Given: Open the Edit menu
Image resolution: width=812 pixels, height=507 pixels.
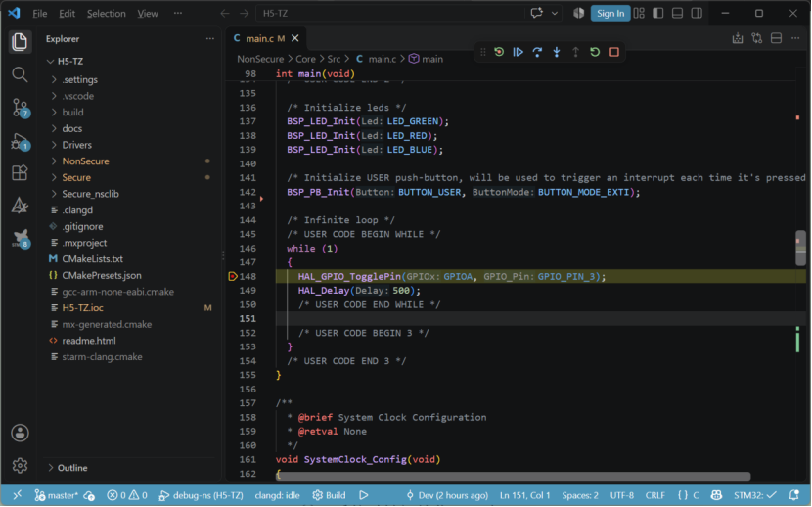Looking at the screenshot, I should coord(67,14).
